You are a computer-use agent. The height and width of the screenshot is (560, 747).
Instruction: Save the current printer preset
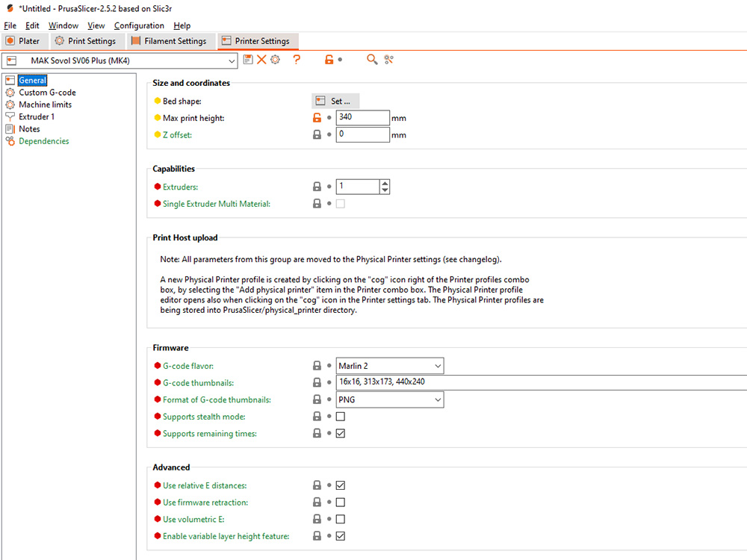coord(248,60)
